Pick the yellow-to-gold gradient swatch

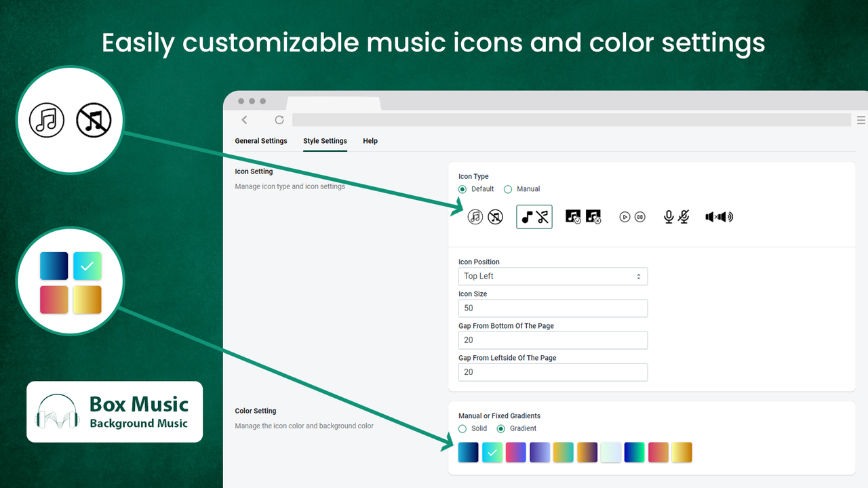coord(682,452)
